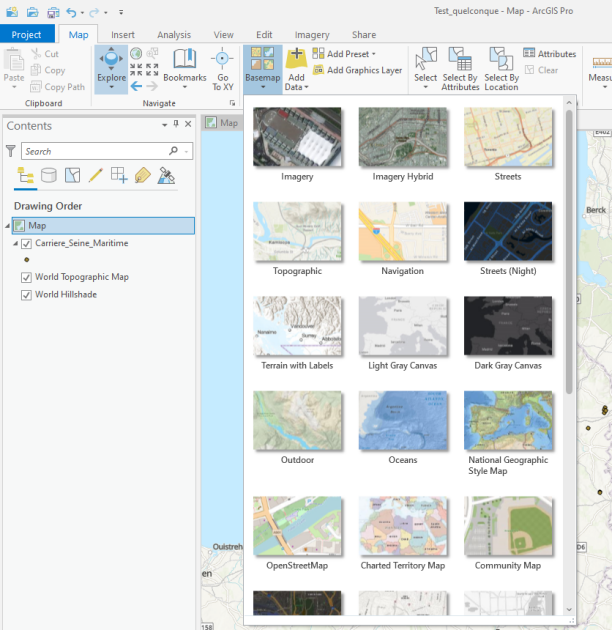The width and height of the screenshot is (612, 630).
Task: Click the Save Project icon
Action: coord(53,12)
